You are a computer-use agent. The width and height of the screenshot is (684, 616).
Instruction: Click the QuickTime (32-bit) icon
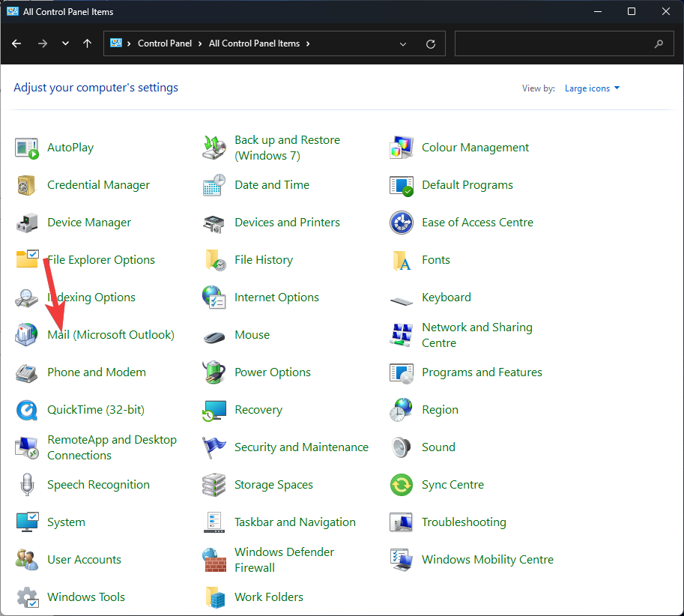(27, 410)
